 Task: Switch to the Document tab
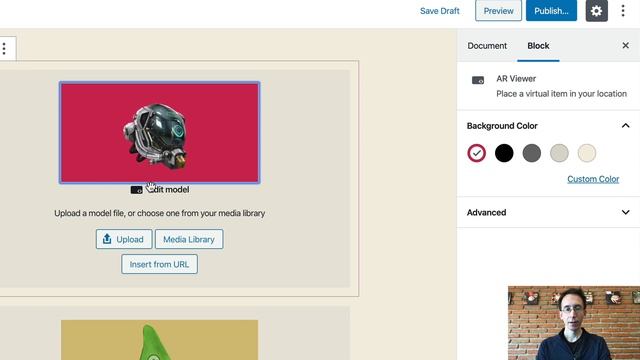(x=487, y=46)
